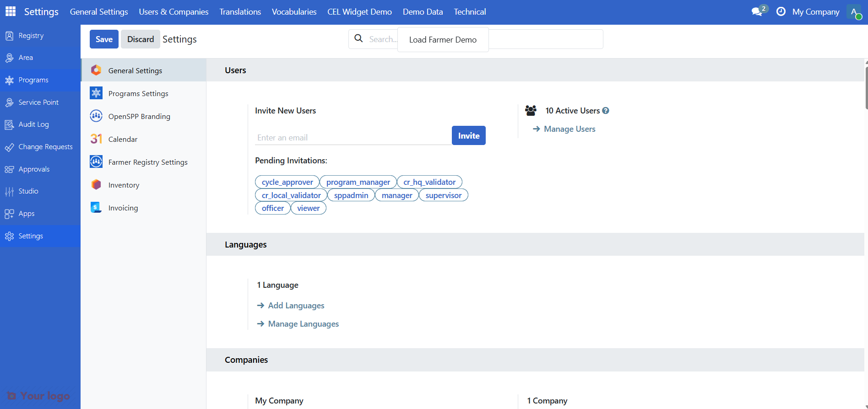The width and height of the screenshot is (868, 409).
Task: Select the Calendar section label
Action: pyautogui.click(x=123, y=139)
